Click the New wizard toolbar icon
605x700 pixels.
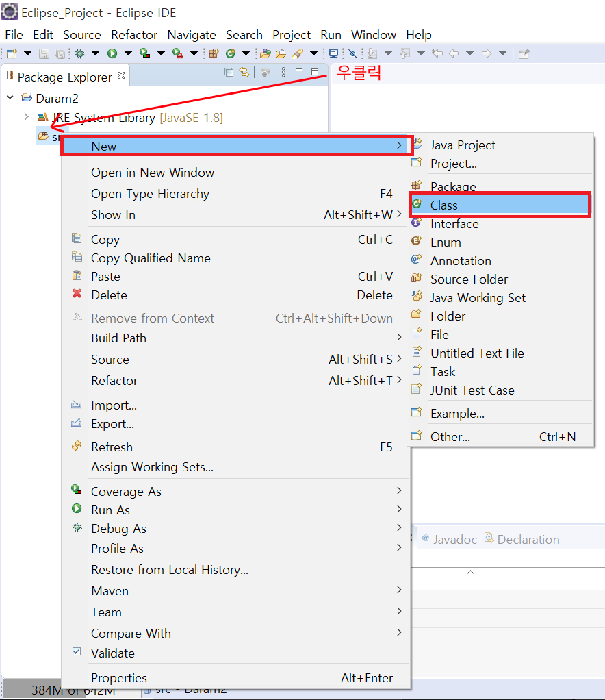[x=12, y=53]
